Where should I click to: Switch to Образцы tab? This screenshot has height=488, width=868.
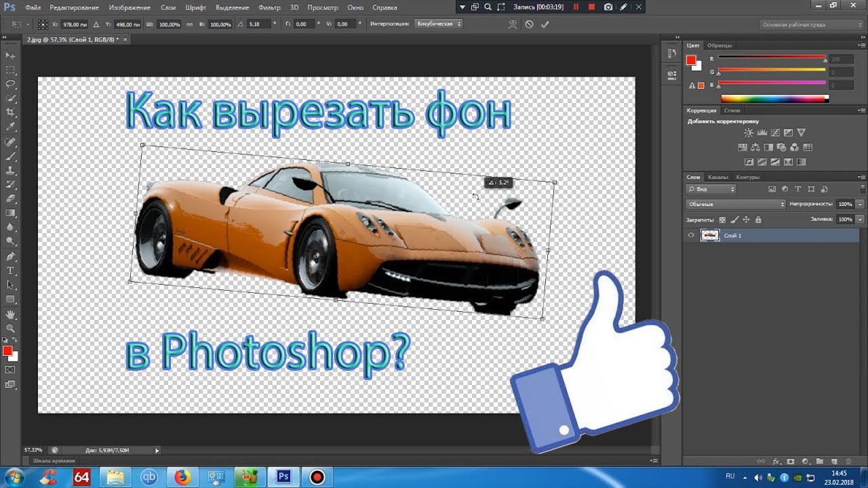coord(719,45)
